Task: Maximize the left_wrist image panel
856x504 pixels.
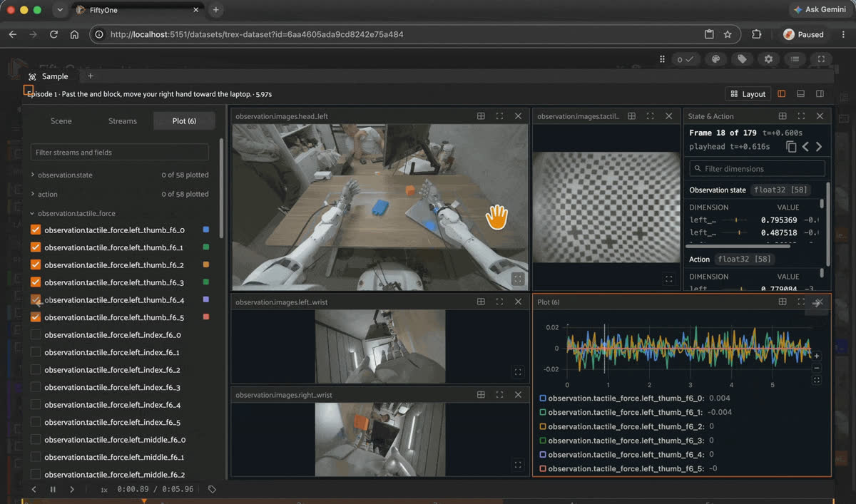Action: [499, 302]
